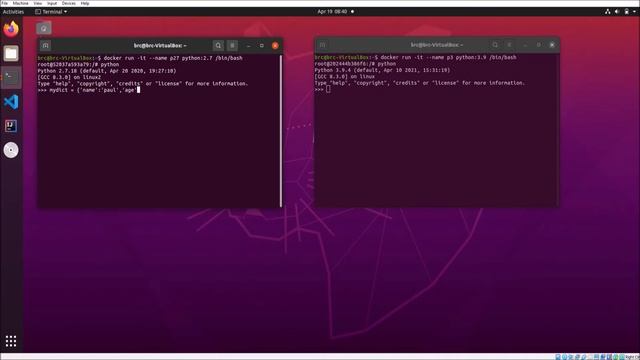Open Firefox from the Ubuntu dock
The width and height of the screenshot is (640, 360).
pos(11,29)
